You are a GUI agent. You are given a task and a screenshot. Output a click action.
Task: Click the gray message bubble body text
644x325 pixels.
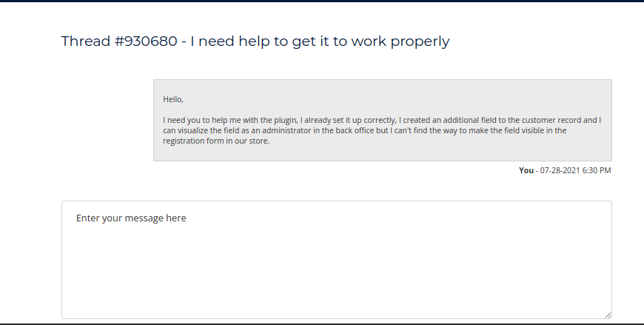pyautogui.click(x=382, y=130)
